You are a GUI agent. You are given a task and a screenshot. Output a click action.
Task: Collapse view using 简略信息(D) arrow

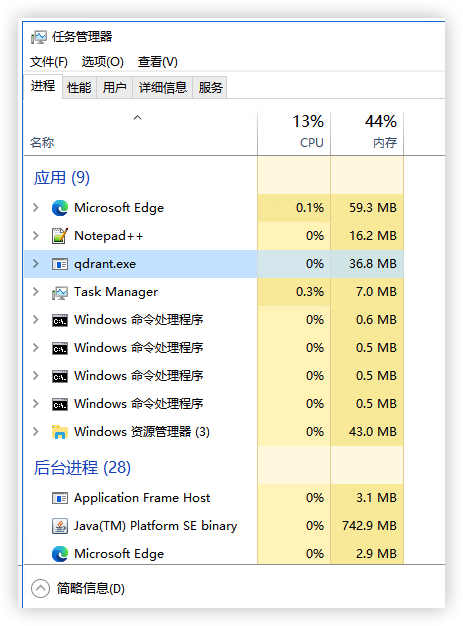[x=40, y=588]
